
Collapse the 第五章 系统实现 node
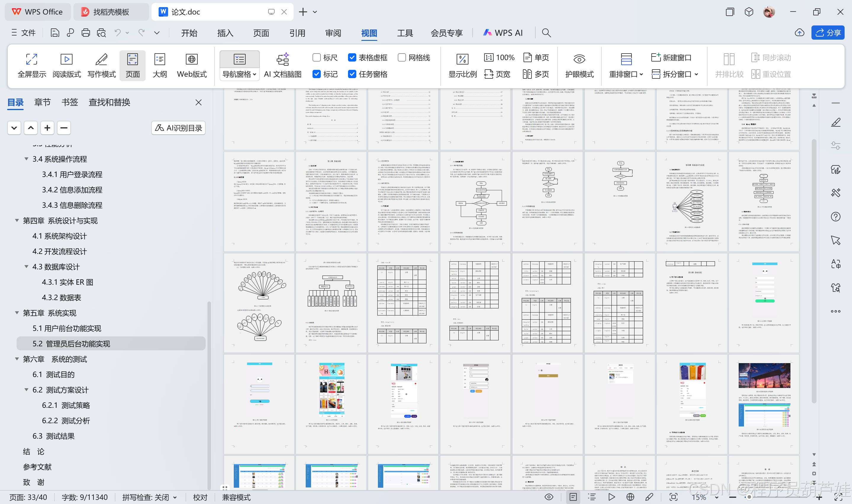coord(17,313)
